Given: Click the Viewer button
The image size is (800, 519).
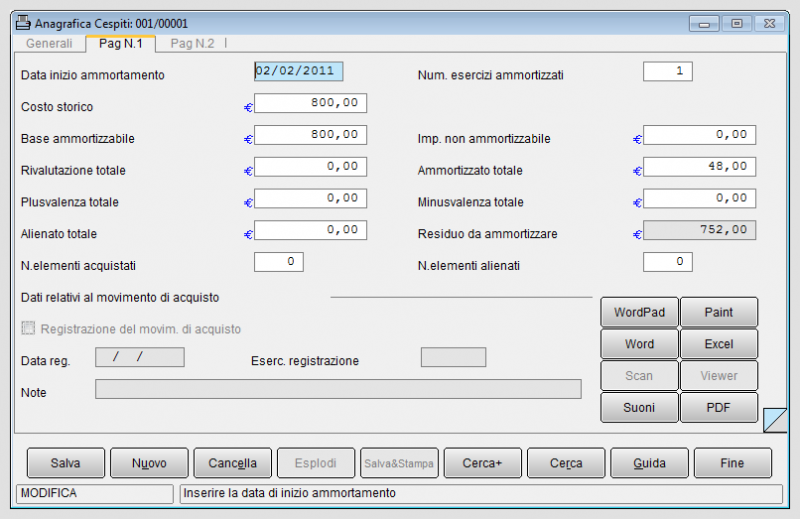Looking at the screenshot, I should point(719,376).
